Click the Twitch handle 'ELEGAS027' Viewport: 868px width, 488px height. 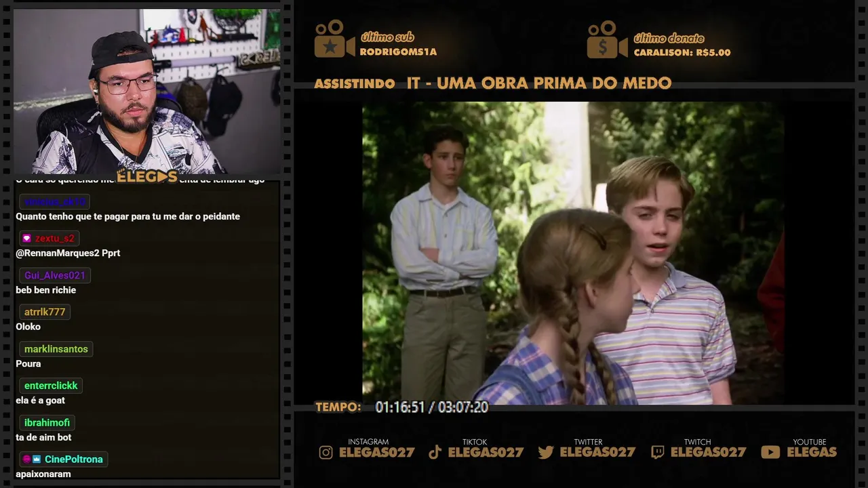point(708,452)
